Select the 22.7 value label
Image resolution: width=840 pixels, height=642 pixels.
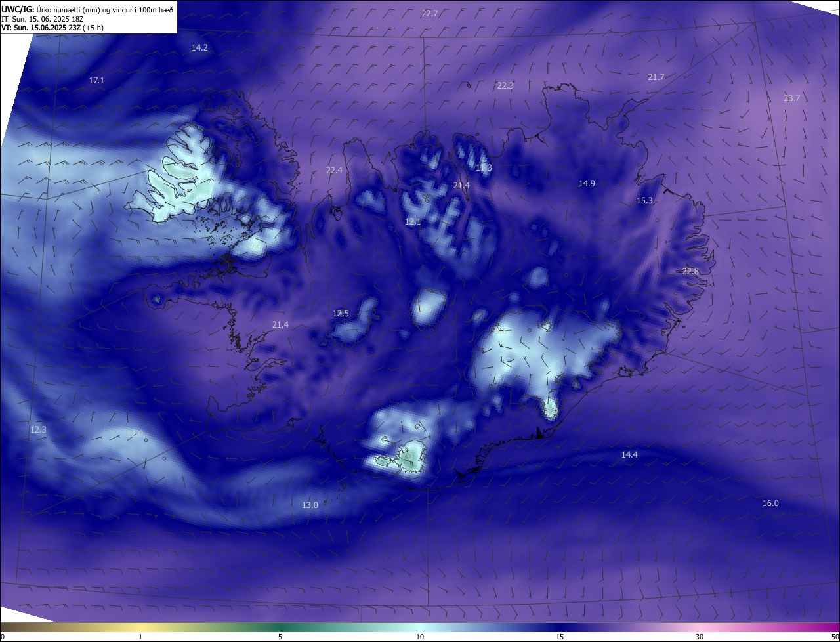pyautogui.click(x=430, y=13)
